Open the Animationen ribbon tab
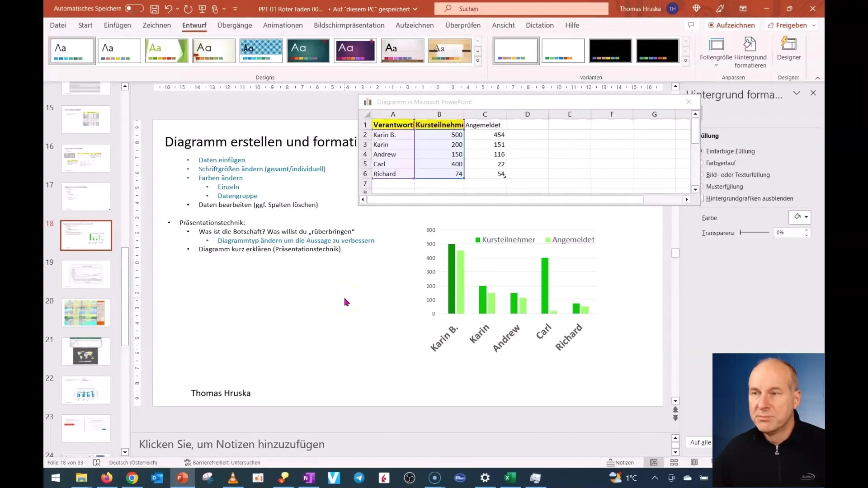The height and width of the screenshot is (488, 868). (283, 25)
